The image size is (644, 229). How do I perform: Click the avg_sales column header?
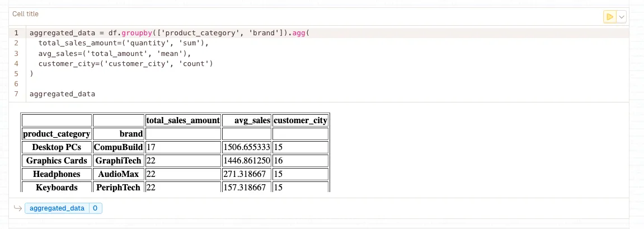(x=247, y=120)
